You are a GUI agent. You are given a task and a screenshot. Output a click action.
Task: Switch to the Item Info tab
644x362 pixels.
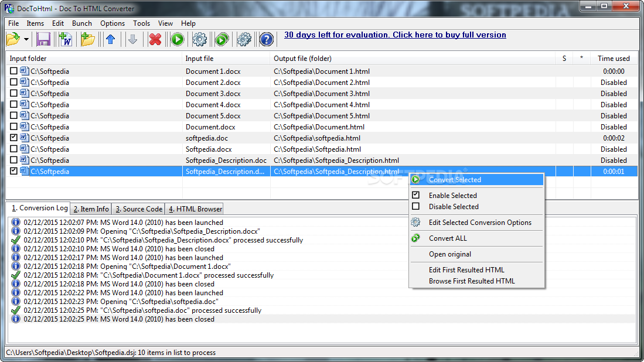pos(91,209)
